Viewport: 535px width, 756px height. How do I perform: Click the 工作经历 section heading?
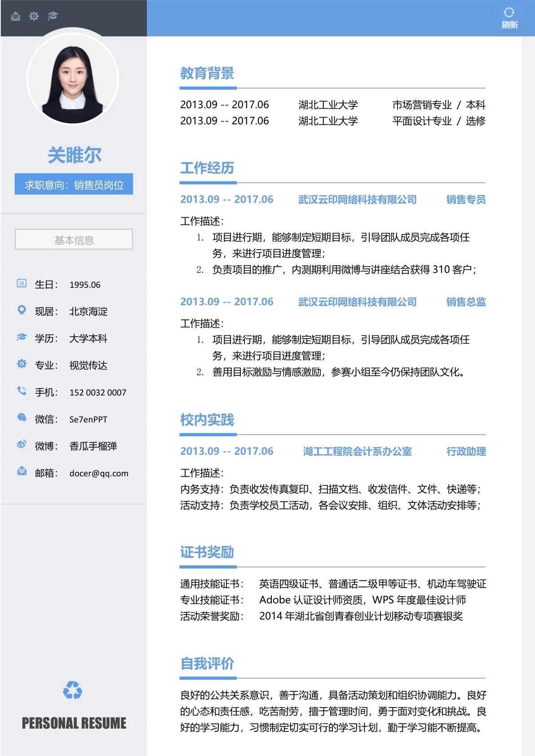click(x=207, y=168)
